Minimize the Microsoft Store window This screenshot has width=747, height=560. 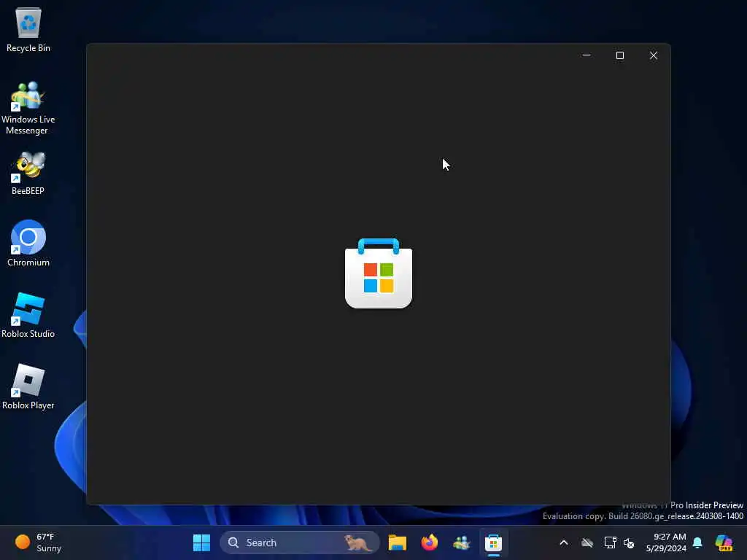(587, 55)
